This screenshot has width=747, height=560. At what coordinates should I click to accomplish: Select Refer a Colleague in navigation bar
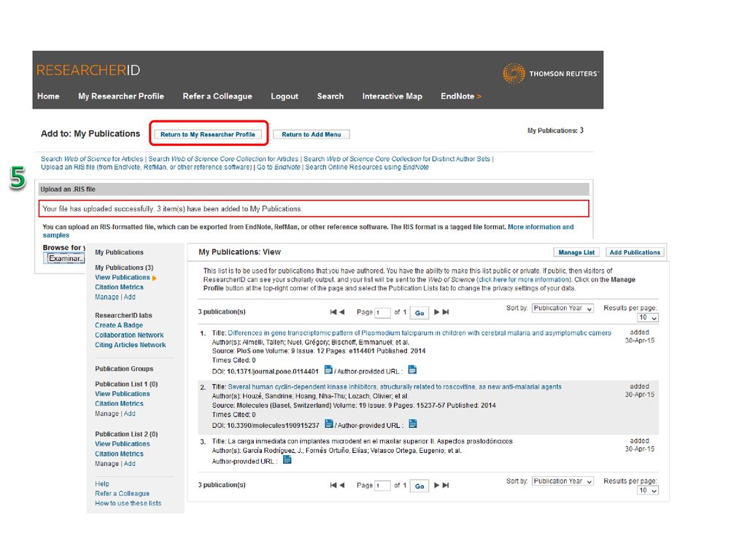point(217,96)
